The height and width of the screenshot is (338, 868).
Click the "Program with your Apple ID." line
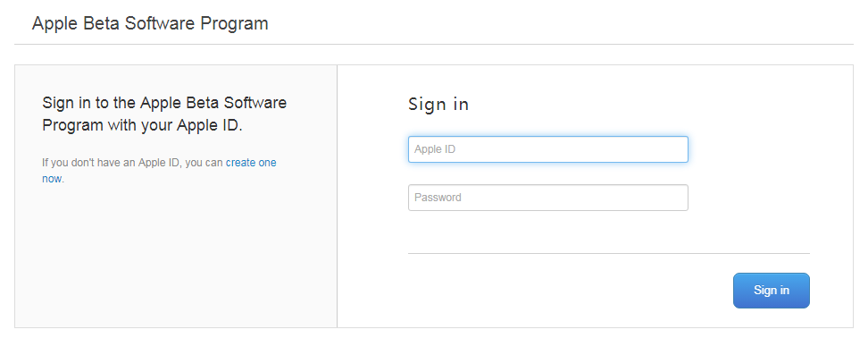point(142,125)
